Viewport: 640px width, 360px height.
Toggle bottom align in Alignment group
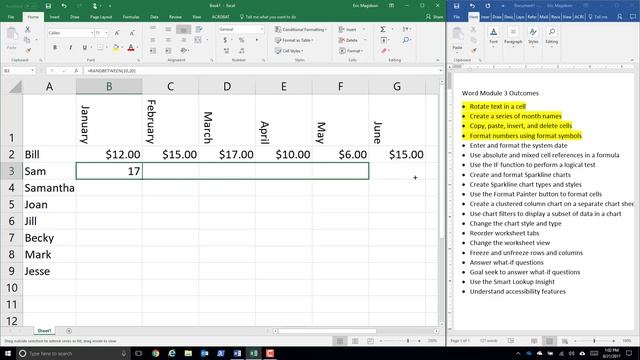click(x=183, y=29)
